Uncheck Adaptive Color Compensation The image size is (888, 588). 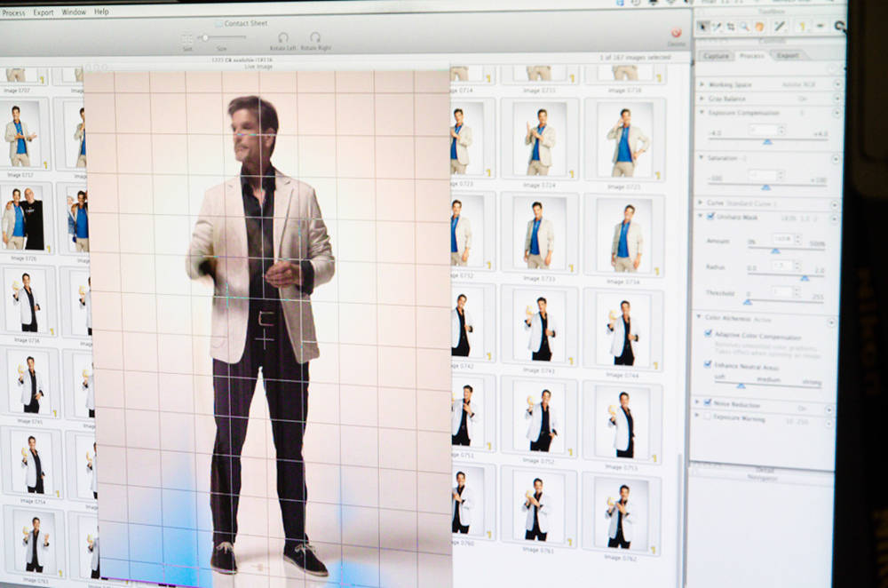coord(708,334)
